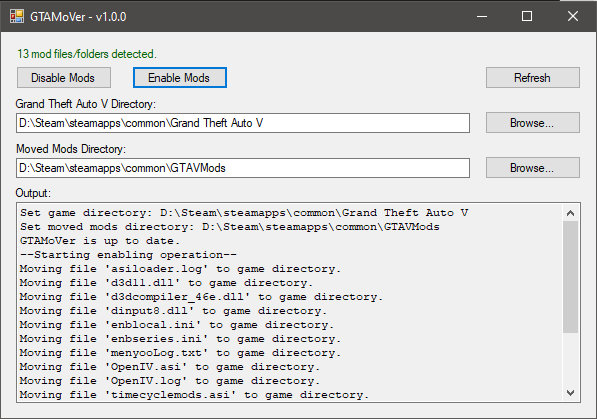Image resolution: width=597 pixels, height=419 pixels.
Task: Click the 'GTAMoVer is up to date' line
Action: click(x=100, y=241)
